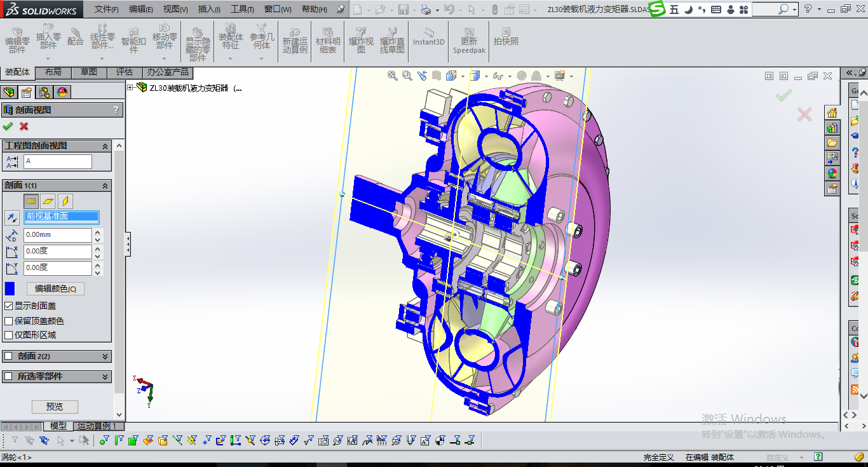Click Zoom to Area in view toolbar
868x467 pixels.
[407, 76]
